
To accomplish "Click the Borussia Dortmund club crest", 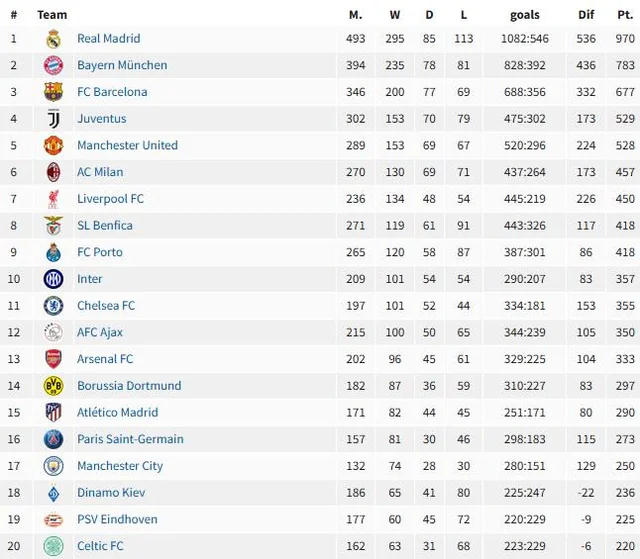I will click(x=53, y=386).
